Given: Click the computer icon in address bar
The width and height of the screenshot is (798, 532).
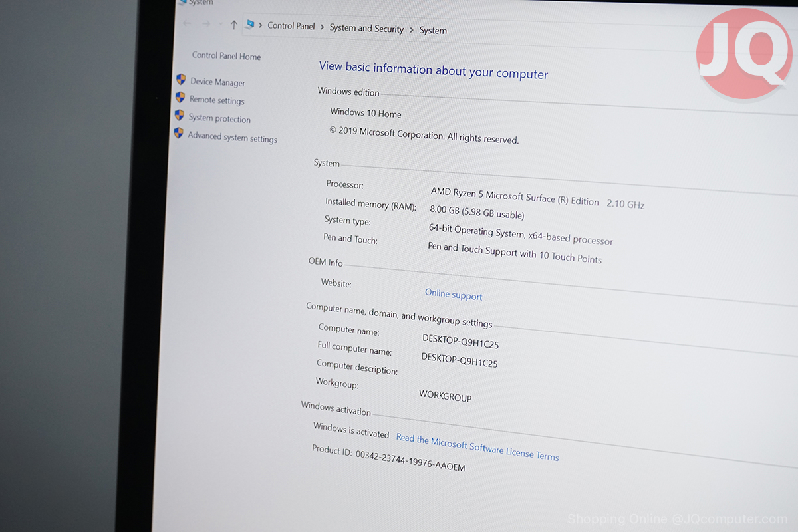Looking at the screenshot, I should tap(250, 25).
